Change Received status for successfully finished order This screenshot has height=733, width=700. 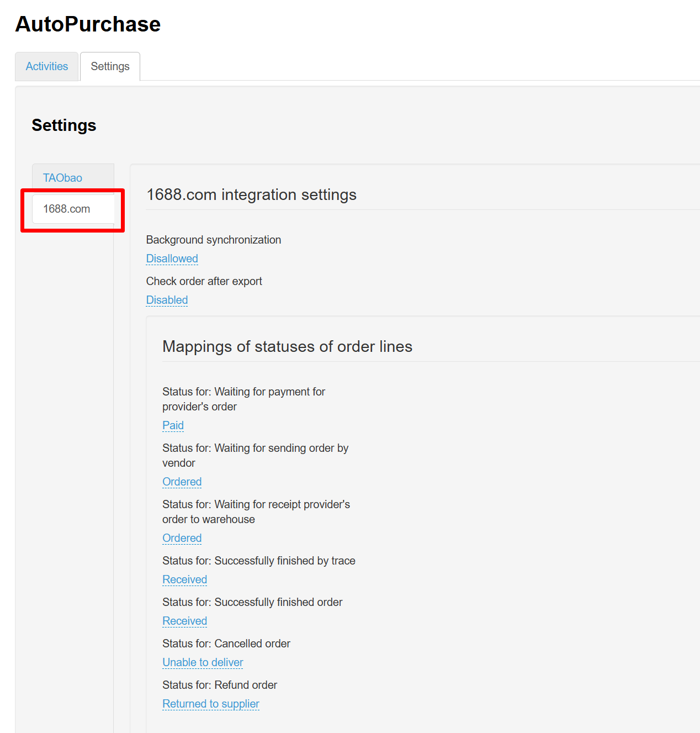point(184,621)
